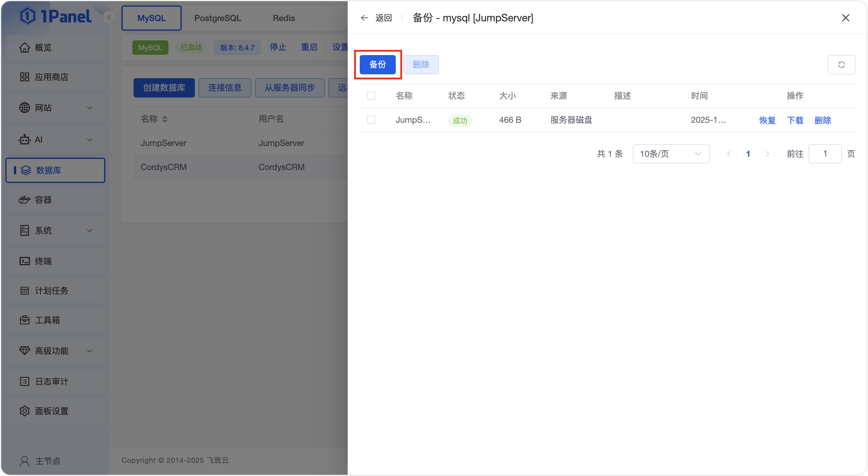Viewport: 868px width, 476px height.
Task: Open 计划任务 scheduled tasks
Action: (x=51, y=291)
